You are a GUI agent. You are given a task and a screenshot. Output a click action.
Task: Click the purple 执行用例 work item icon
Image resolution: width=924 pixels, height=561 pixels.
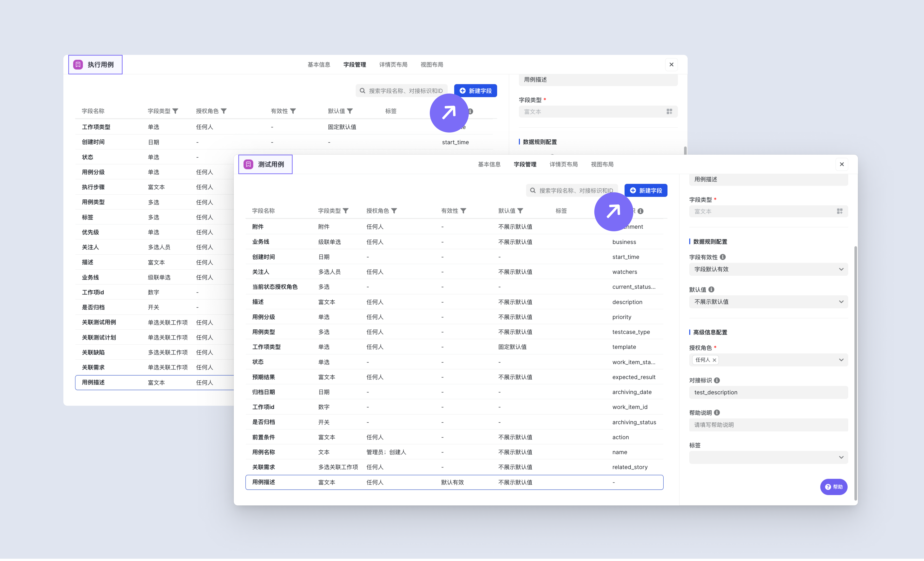click(x=78, y=65)
